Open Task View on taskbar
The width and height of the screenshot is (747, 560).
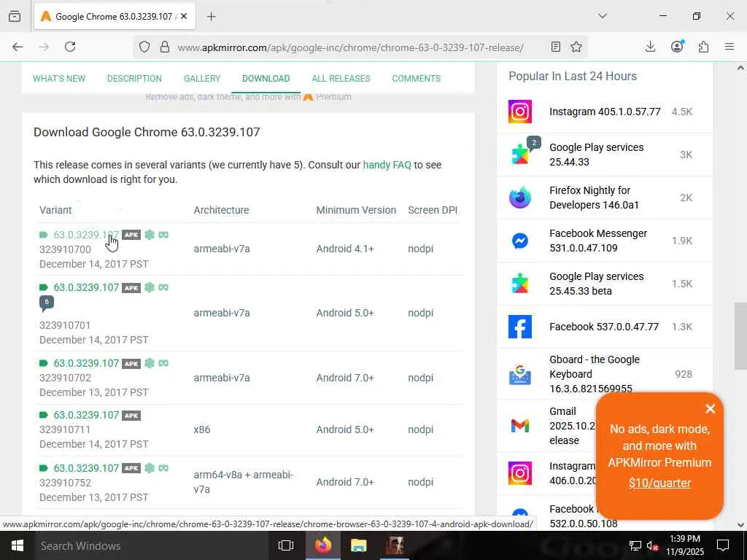pos(286,545)
